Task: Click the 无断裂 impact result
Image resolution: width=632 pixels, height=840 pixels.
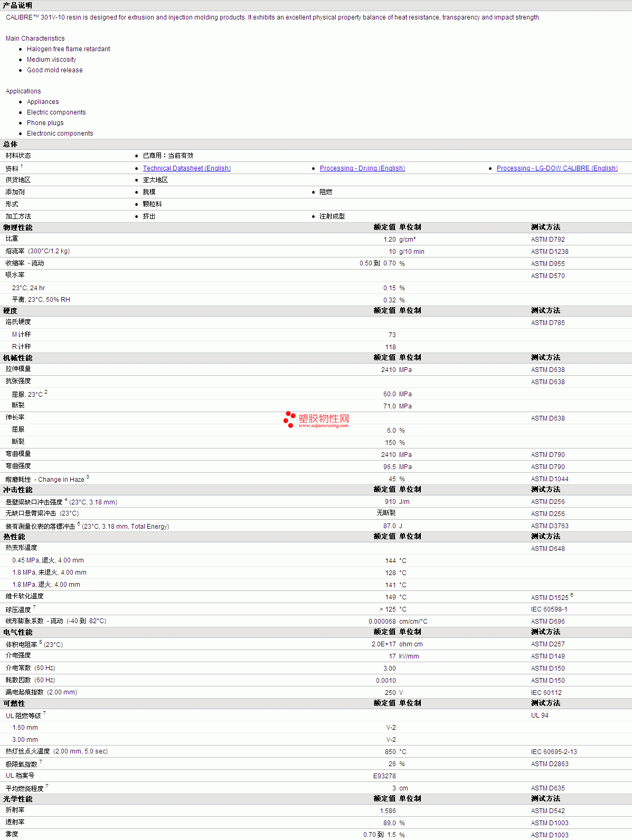Action: 386,513
